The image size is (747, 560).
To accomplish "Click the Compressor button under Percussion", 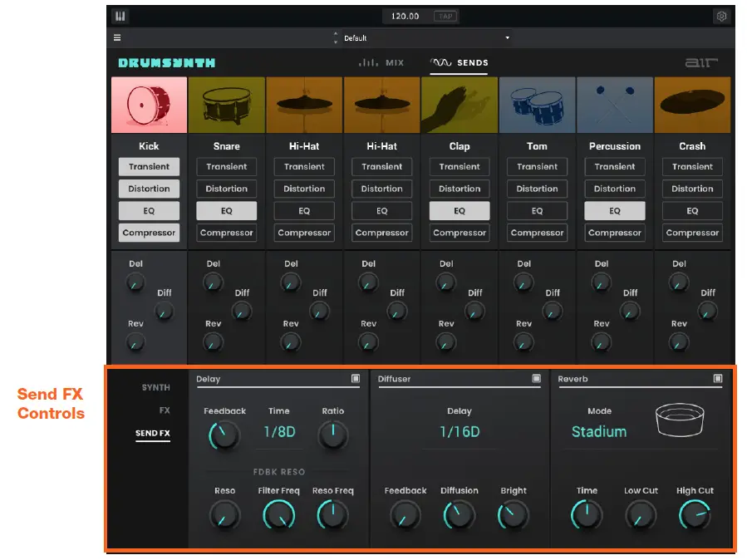I will coord(614,233).
